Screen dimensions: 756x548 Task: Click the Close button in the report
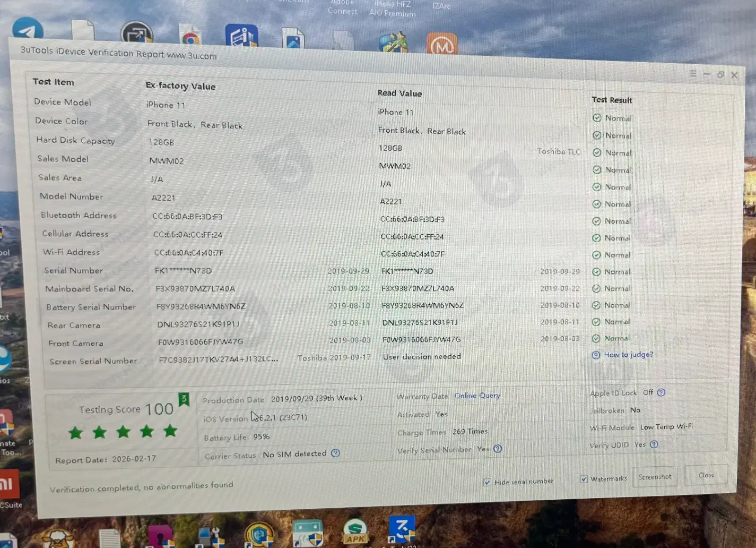[x=706, y=475]
